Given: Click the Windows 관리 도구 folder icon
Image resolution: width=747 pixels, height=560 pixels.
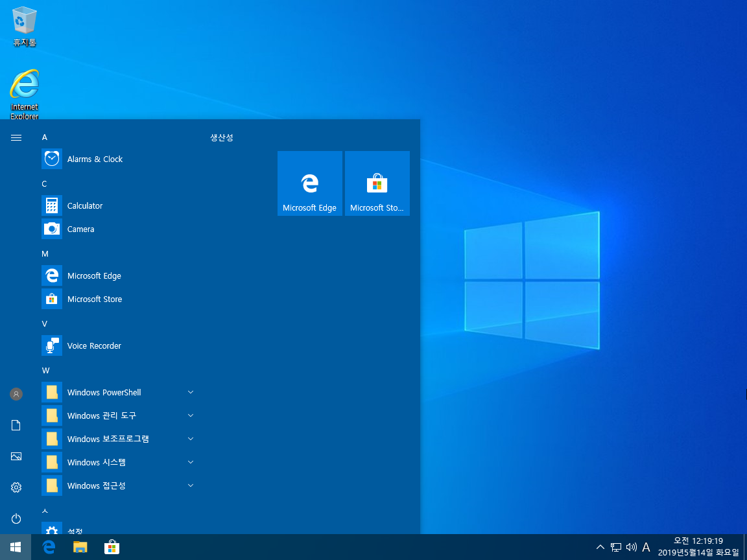Looking at the screenshot, I should (51, 415).
